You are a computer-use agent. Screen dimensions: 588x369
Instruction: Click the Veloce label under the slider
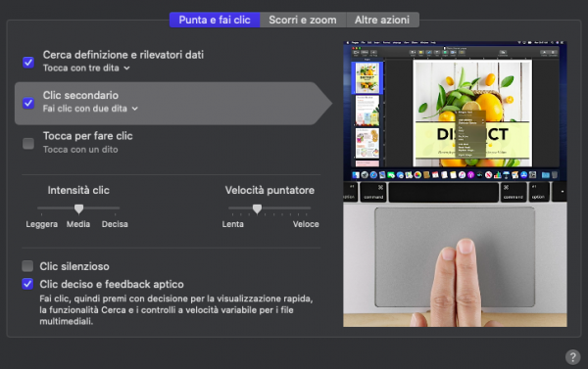point(306,224)
